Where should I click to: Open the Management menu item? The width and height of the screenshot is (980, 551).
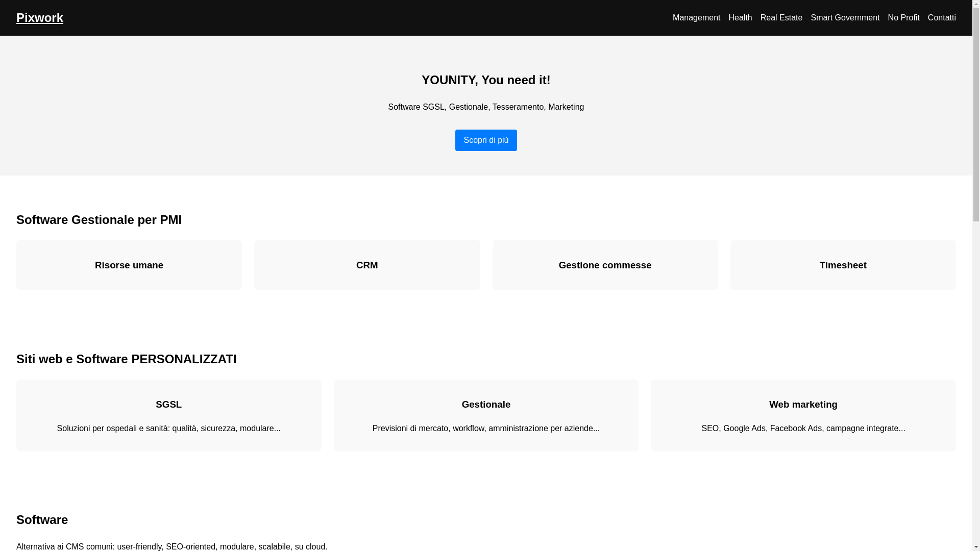(x=696, y=18)
